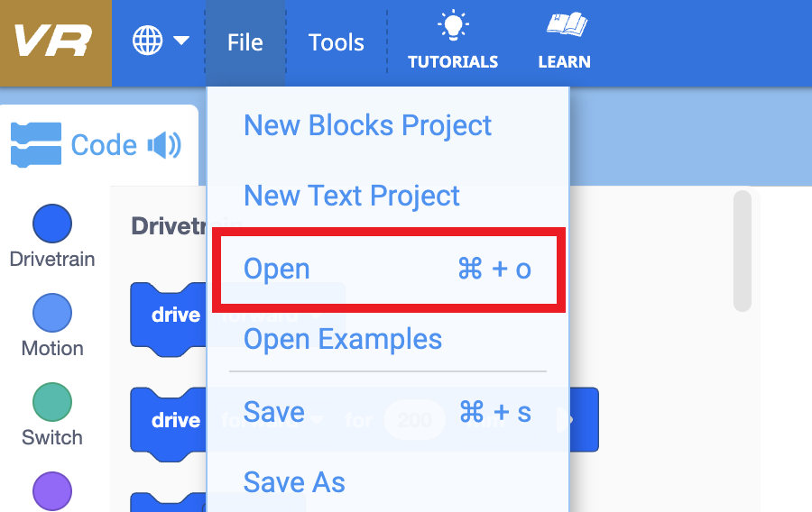
Task: Open the Tools menu
Action: point(336,42)
